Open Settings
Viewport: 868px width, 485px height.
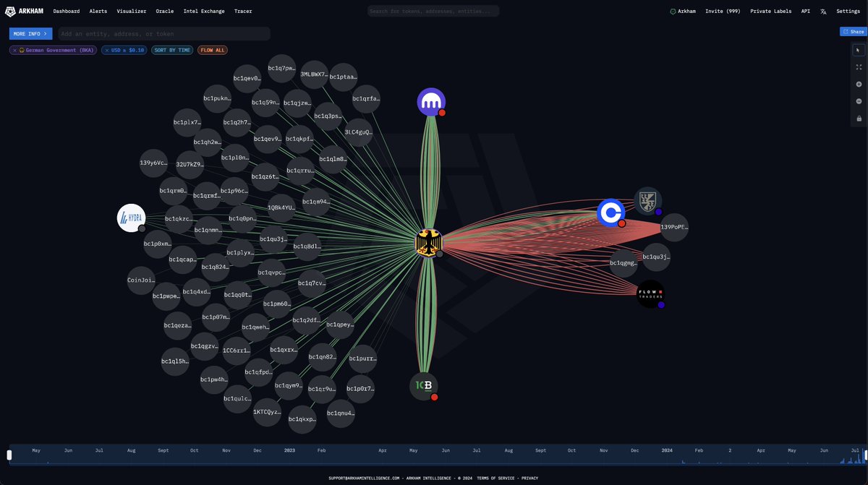(848, 12)
